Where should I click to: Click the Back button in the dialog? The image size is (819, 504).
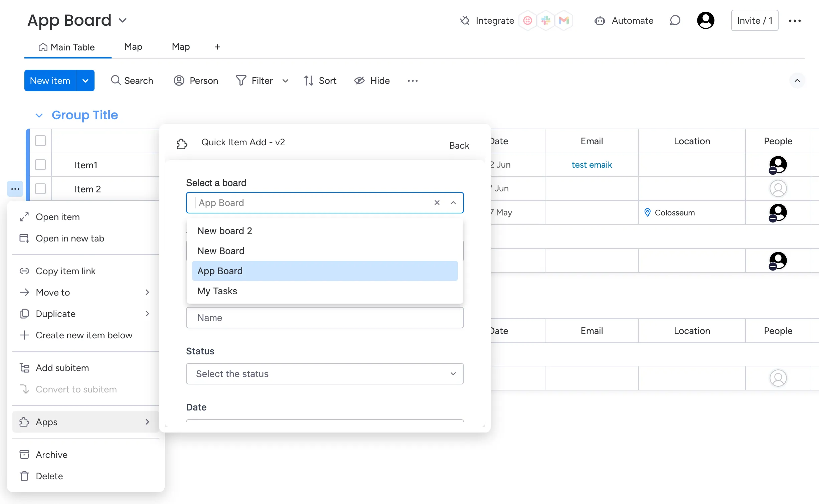[x=459, y=145]
